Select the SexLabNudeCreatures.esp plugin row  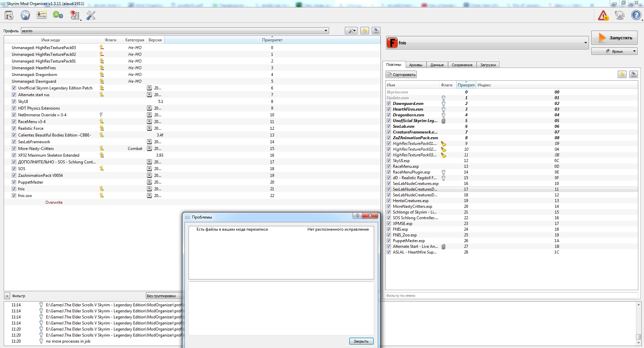(512, 184)
